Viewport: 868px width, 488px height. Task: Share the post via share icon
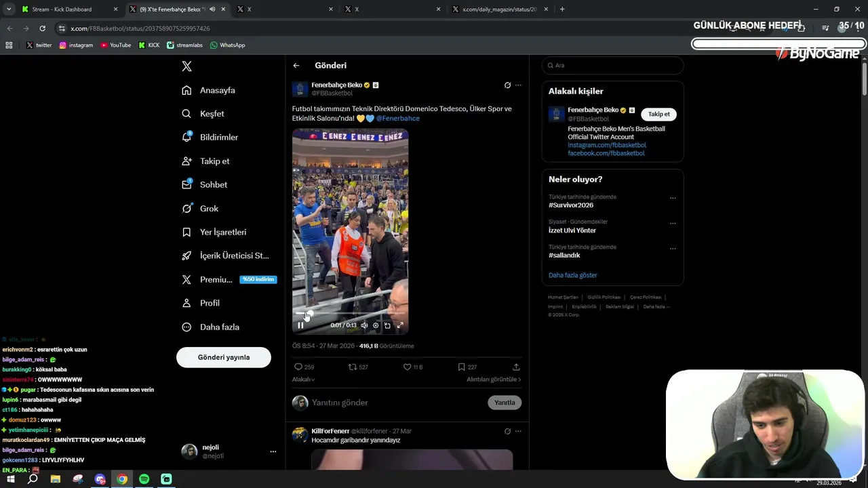(x=517, y=367)
